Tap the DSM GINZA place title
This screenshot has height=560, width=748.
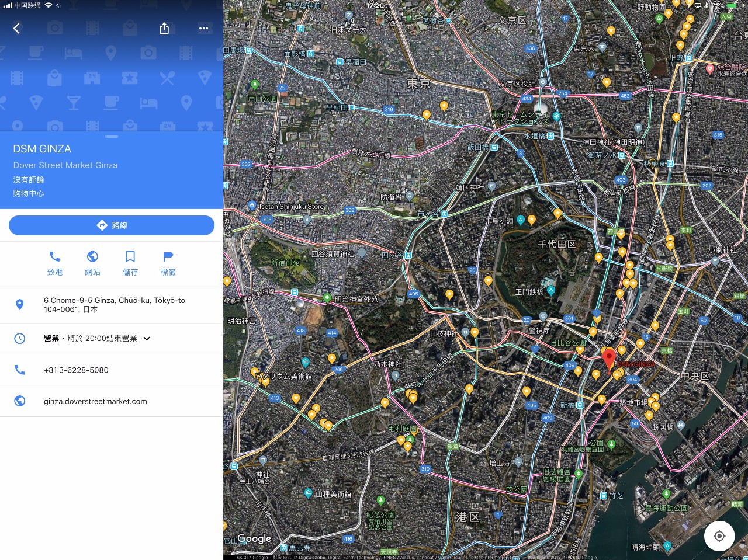coord(42,149)
